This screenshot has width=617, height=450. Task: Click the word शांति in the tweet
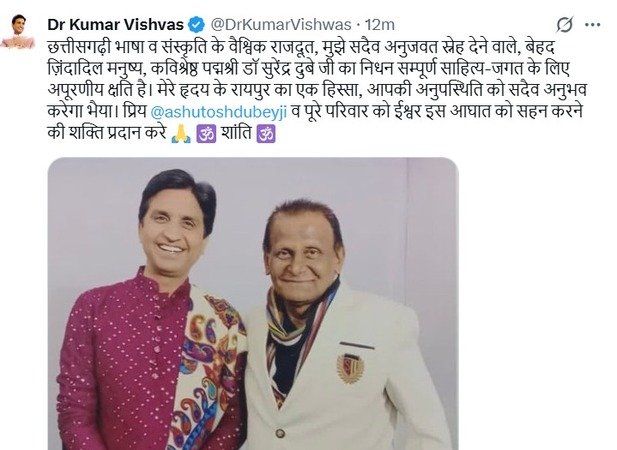236,133
